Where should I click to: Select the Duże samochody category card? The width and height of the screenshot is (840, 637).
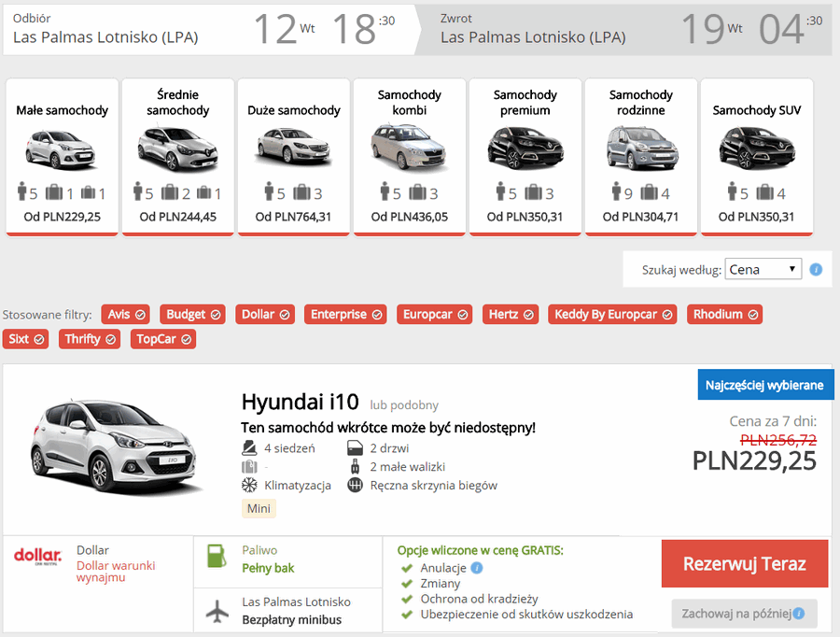click(x=294, y=157)
